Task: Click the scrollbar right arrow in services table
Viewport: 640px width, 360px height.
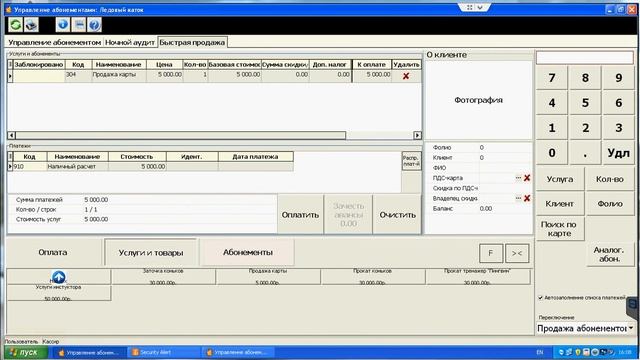Action: [x=417, y=135]
